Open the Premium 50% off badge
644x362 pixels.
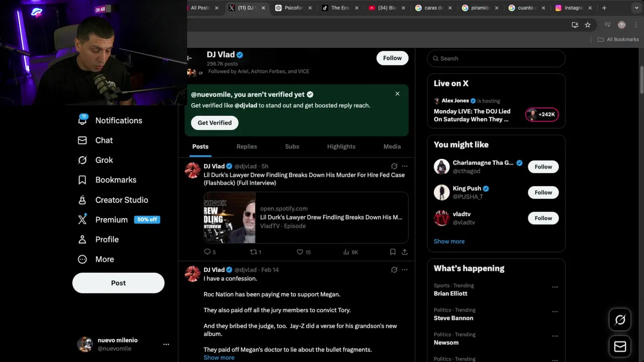tap(147, 220)
